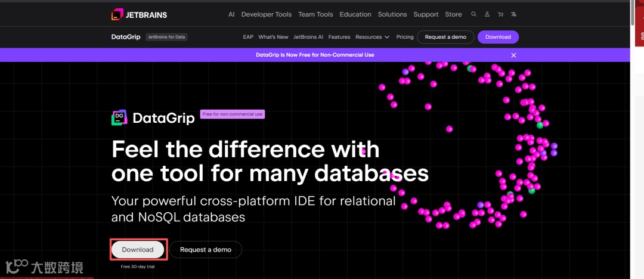Open the Features page
The image size is (644, 279).
[x=339, y=37]
